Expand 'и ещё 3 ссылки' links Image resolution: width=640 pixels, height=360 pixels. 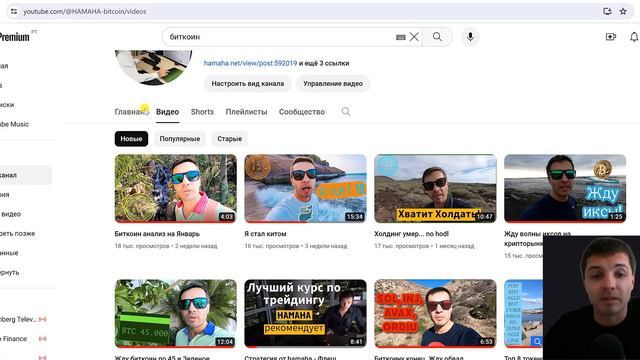[x=324, y=63]
